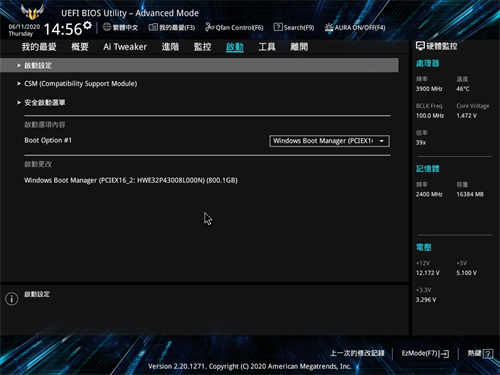500x375 pixels.
Task: Expand the highlighted 啟動設定 submenu
Action: [199, 65]
